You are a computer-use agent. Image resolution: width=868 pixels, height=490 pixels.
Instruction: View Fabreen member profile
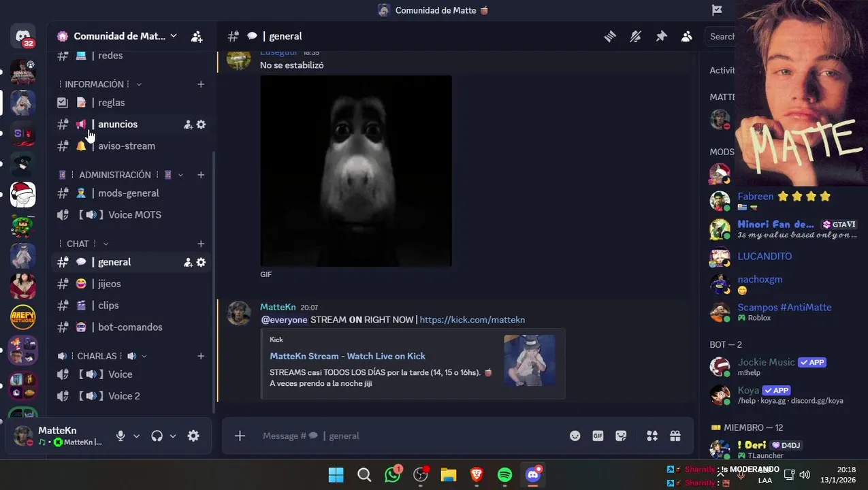coord(756,197)
